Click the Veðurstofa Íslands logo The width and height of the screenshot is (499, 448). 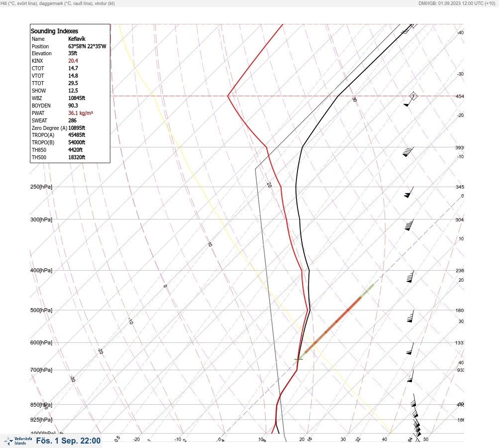click(18, 441)
